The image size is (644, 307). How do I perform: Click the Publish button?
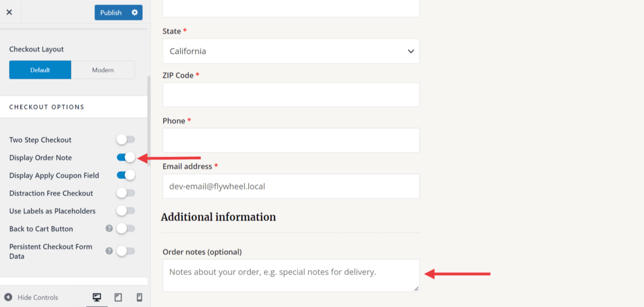(111, 12)
